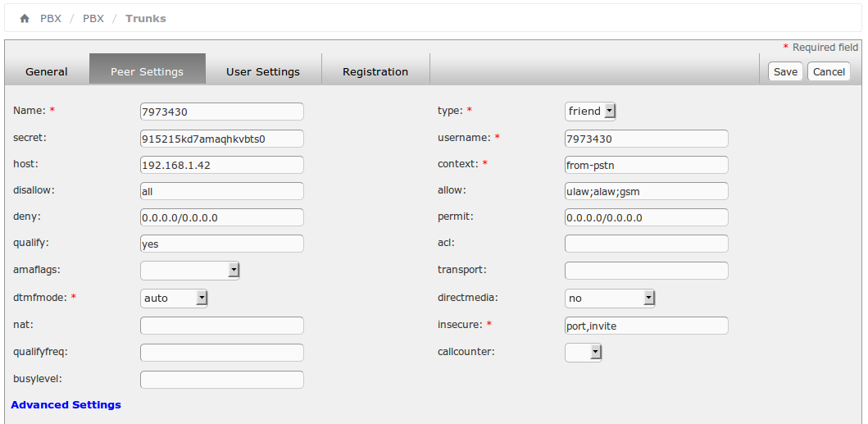Select the host field with 192.168.1.42

click(x=222, y=165)
